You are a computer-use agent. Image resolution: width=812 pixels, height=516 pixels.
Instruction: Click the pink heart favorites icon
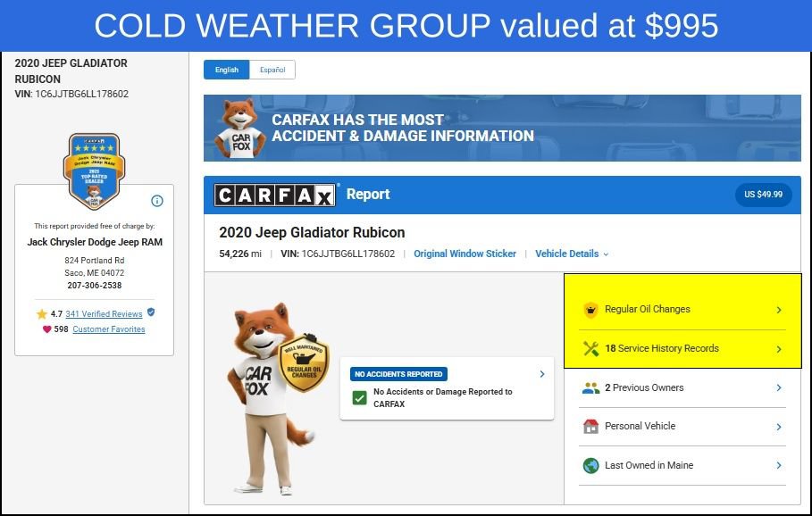coord(46,329)
